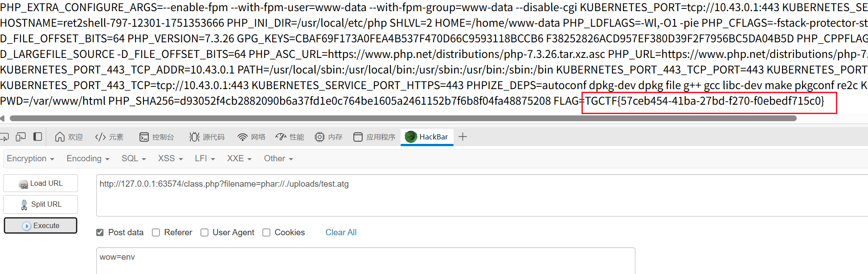Open the Network (网络) wifi icon tab
Image resolution: width=868 pixels, height=274 pixels.
(x=251, y=137)
